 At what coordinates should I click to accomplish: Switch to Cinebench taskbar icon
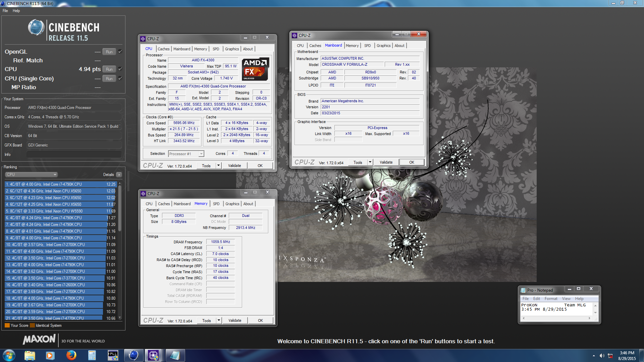[x=133, y=355]
